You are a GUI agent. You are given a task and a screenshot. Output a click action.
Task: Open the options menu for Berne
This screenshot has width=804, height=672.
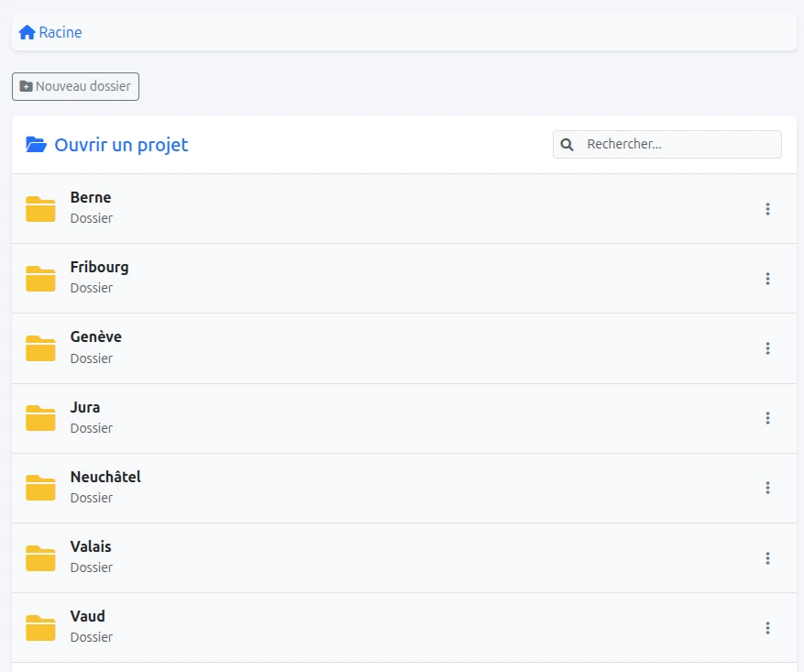coord(767,209)
